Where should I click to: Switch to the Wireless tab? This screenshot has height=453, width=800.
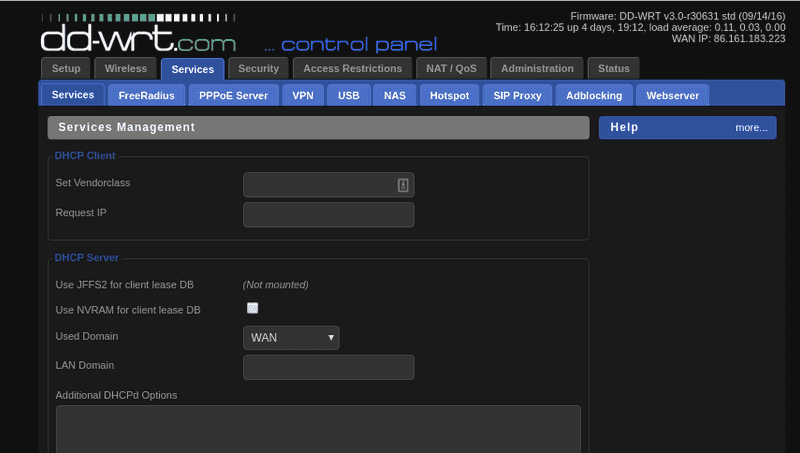[126, 69]
